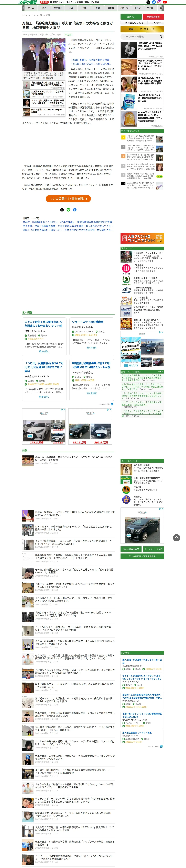The height and width of the screenshot is (868, 186).
Task: Click the orange マンガ公開中 button
Action: tap(68, 199)
